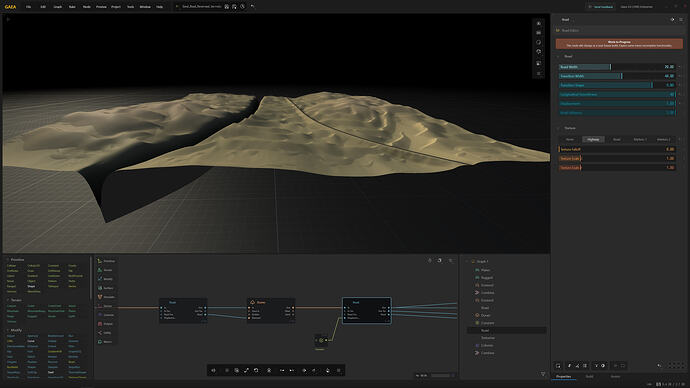The height and width of the screenshot is (388, 690).
Task: Open the Output category in the node toolbox strip
Action: [106, 324]
